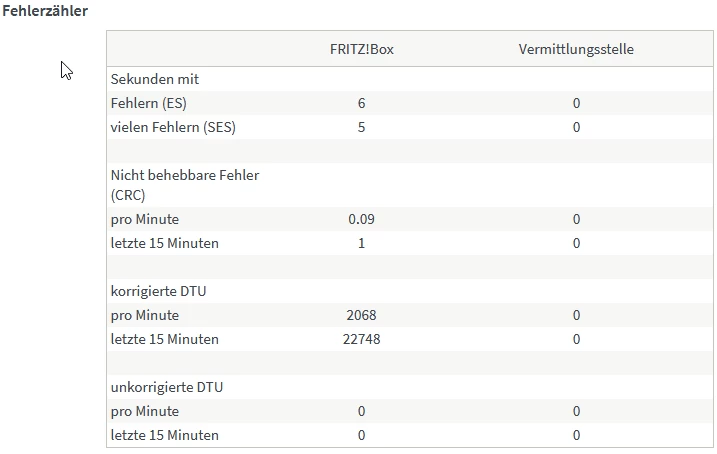Select corrected DTU value 22748

[361, 339]
